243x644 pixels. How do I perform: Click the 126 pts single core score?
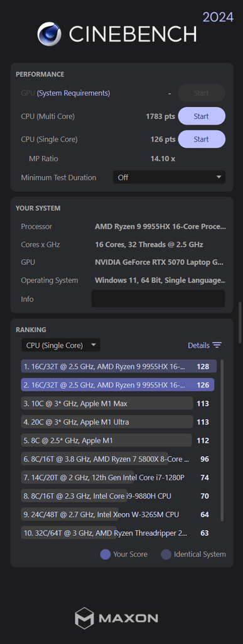click(163, 139)
